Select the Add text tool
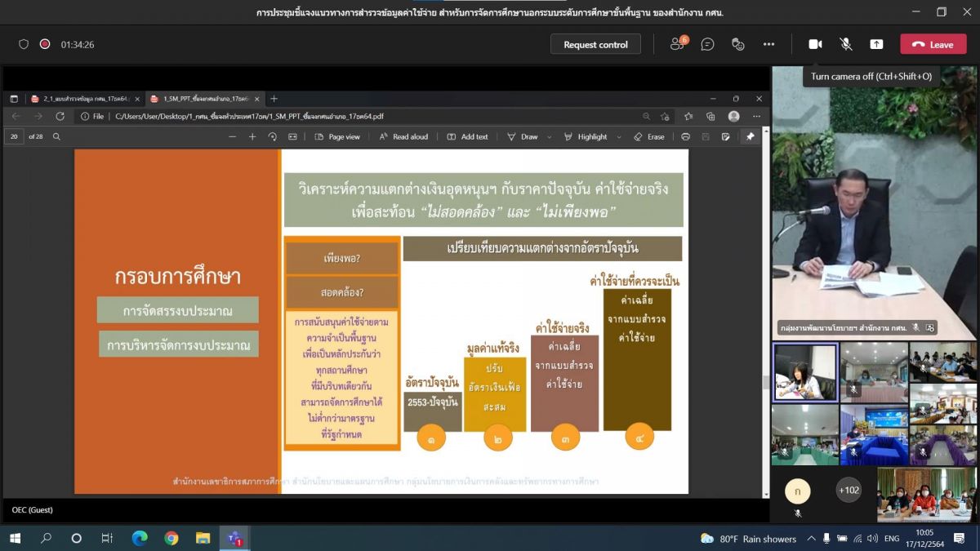 (467, 136)
